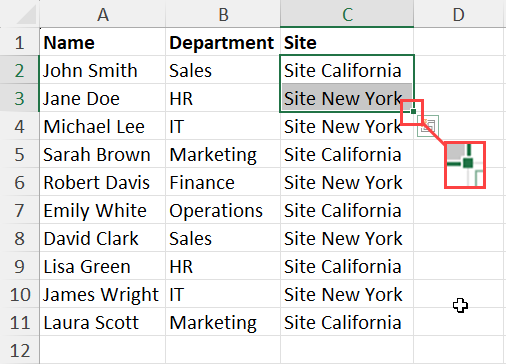Click Sales in David Clark's row
Viewport: 506px width, 364px height.
[x=223, y=238]
